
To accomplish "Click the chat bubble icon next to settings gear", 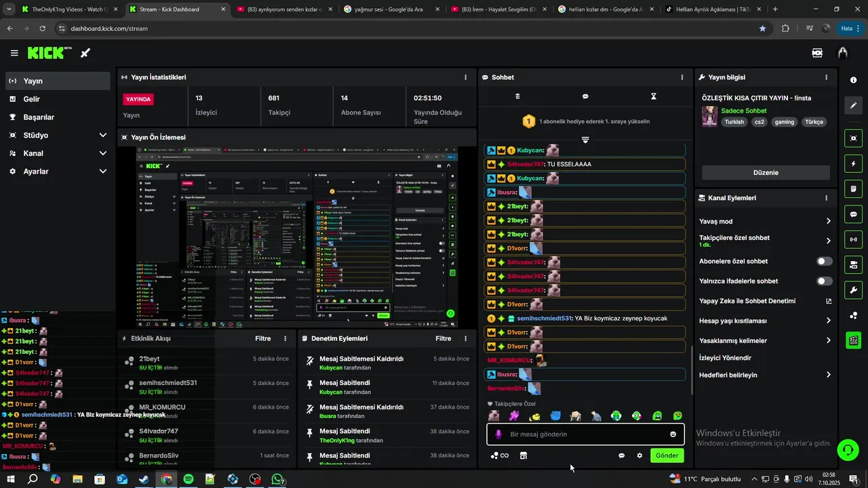I will coord(621,455).
